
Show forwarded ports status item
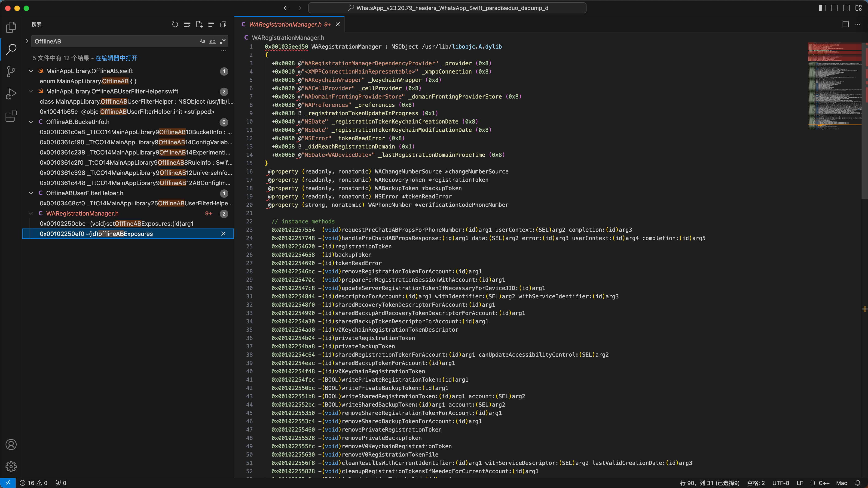click(61, 483)
